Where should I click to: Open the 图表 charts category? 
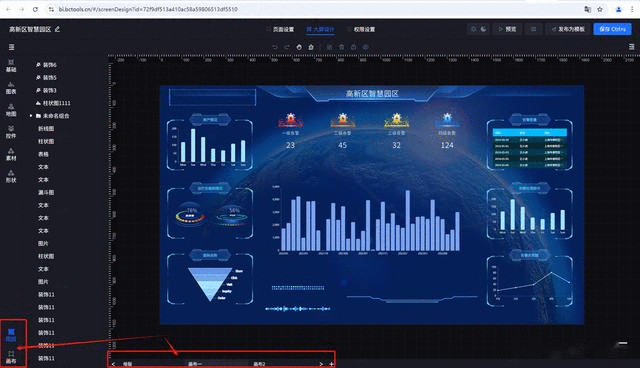11,88
